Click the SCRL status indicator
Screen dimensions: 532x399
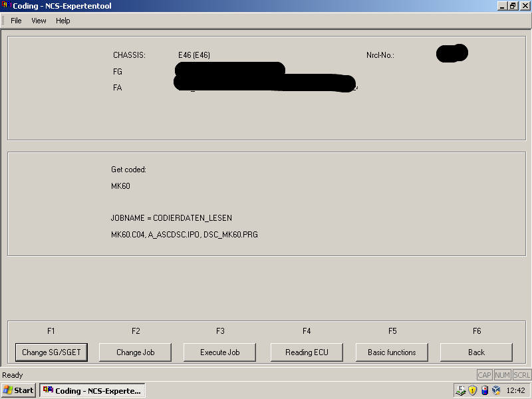pyautogui.click(x=521, y=375)
